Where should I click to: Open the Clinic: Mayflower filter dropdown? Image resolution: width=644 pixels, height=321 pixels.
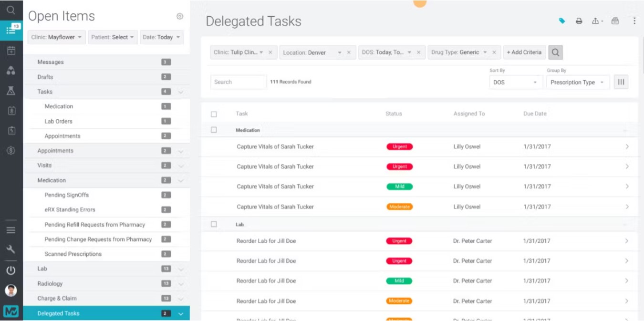[56, 37]
